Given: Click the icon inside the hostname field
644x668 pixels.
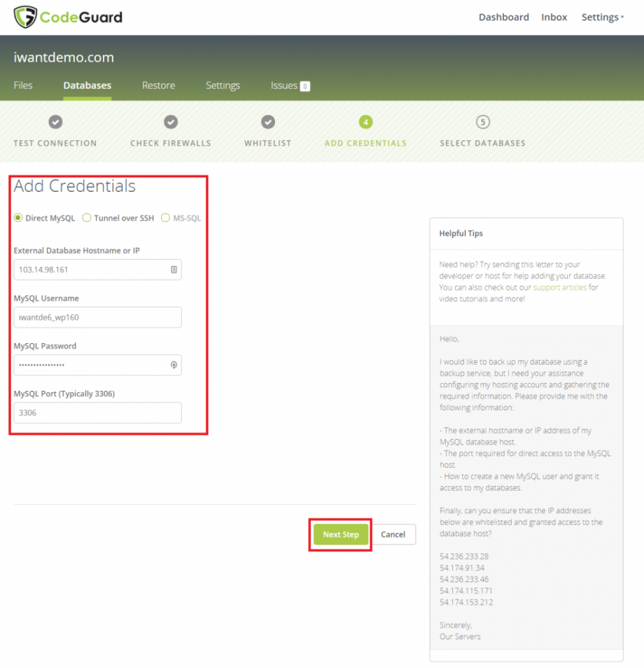Looking at the screenshot, I should (x=173, y=270).
